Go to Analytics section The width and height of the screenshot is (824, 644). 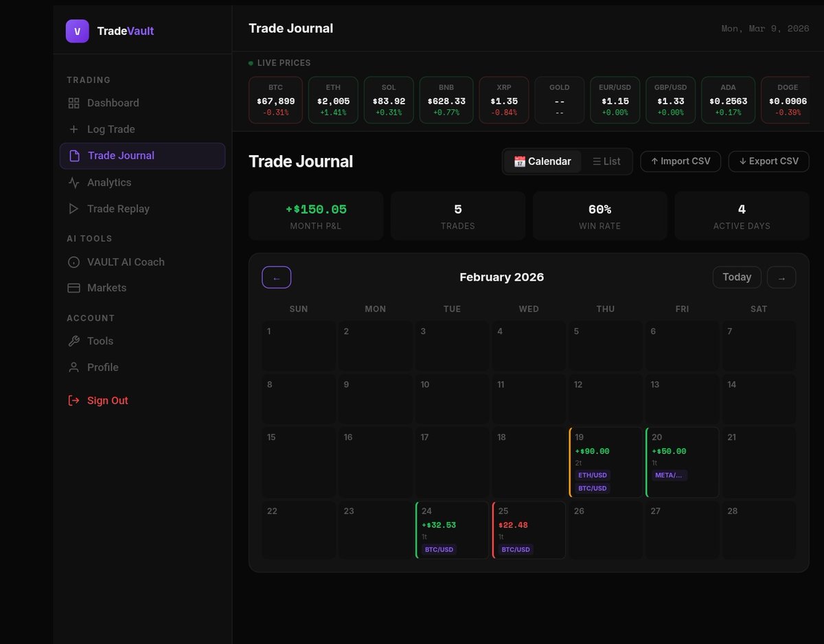click(x=142, y=183)
